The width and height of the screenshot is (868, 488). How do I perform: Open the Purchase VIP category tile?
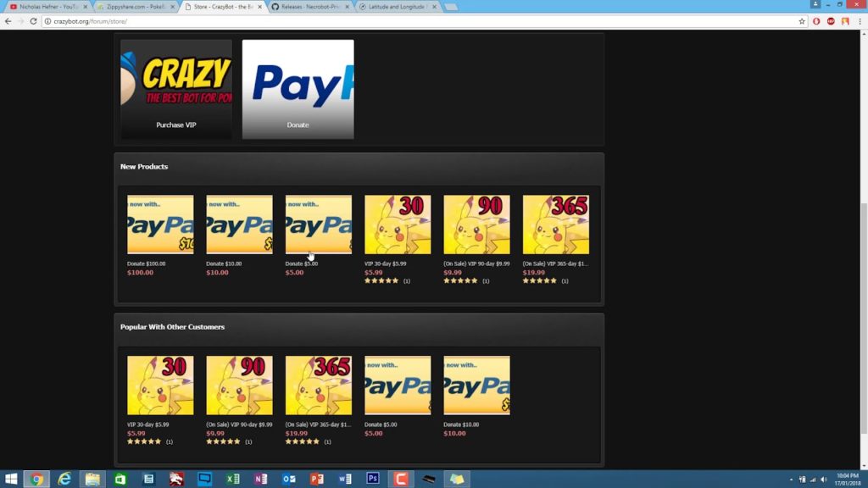tap(176, 89)
